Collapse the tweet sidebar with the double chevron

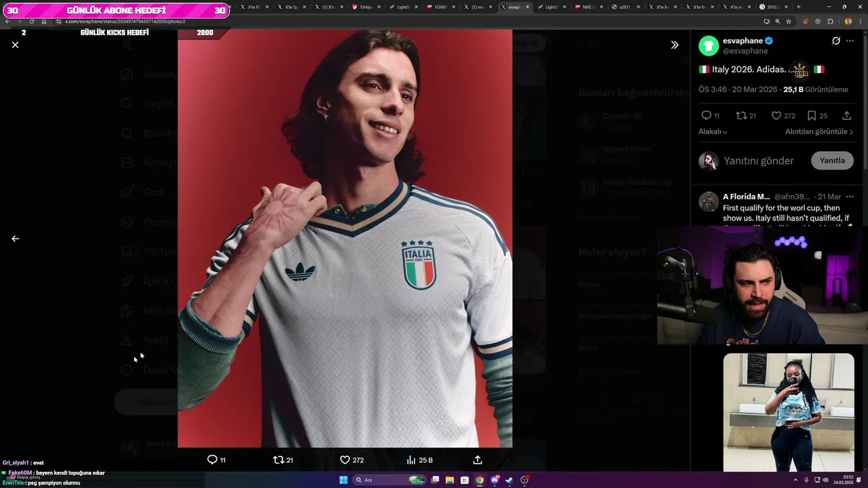[675, 45]
